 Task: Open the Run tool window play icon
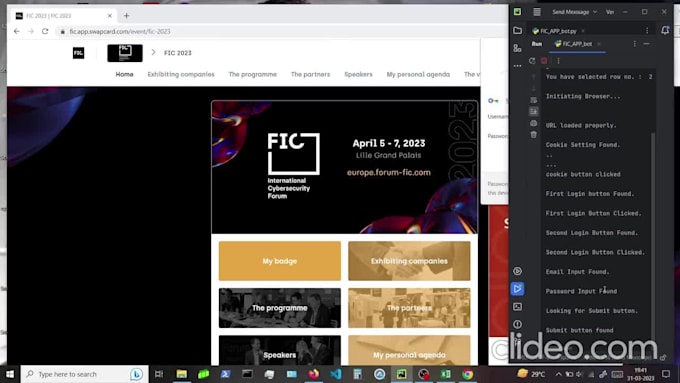517,289
